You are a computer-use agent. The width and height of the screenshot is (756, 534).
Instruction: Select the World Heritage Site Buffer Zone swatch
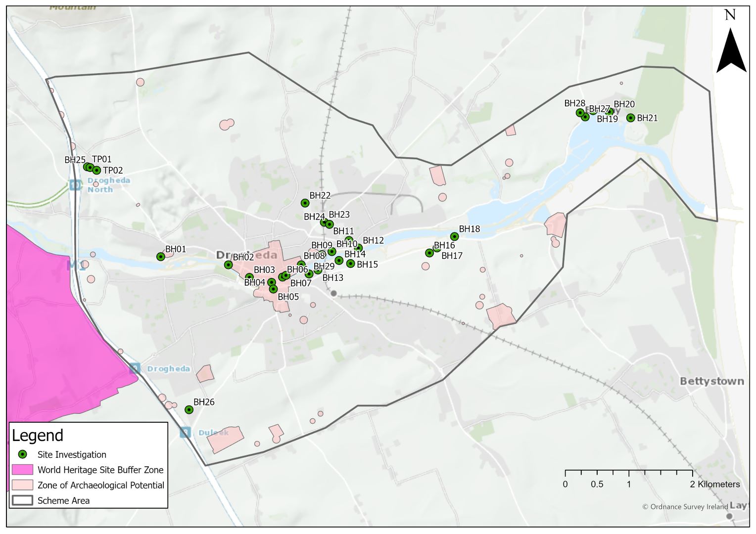click(x=22, y=470)
